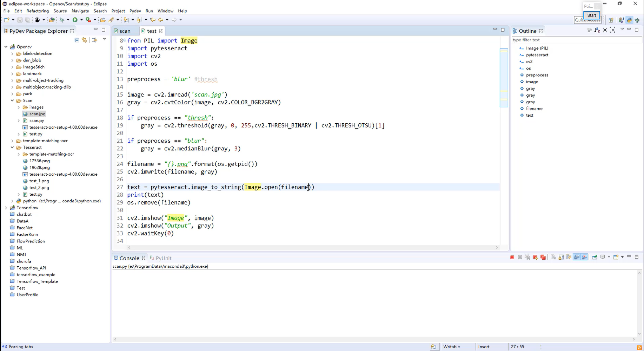Click the Outline filter text field
This screenshot has height=351, width=644.
tap(577, 40)
